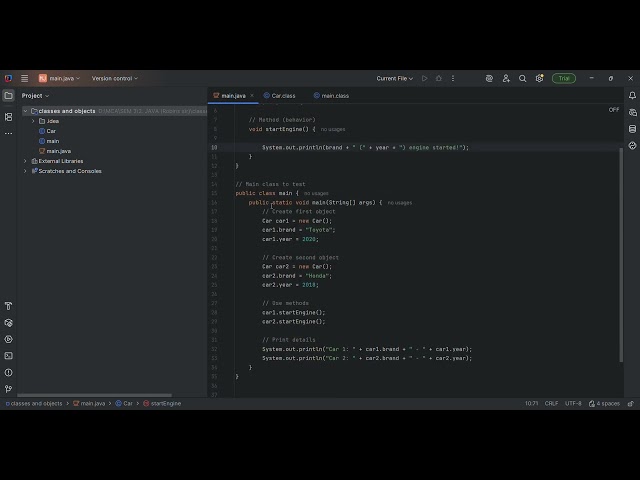Click Car breadcrumb in status bar
This screenshot has width=640, height=480.
click(124, 404)
